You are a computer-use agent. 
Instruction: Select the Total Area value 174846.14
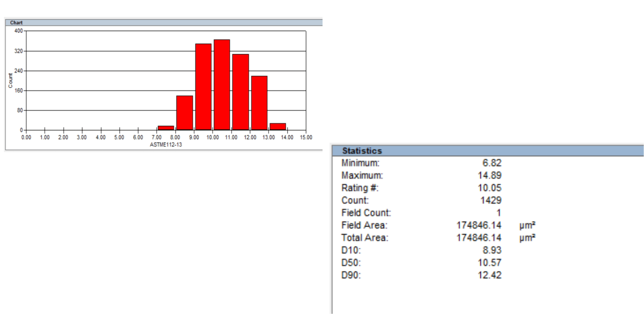tap(479, 238)
